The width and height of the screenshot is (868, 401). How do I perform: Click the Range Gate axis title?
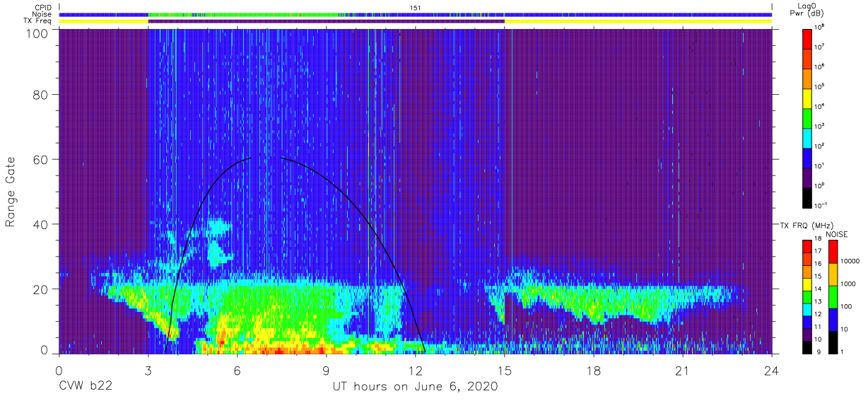[x=11, y=192]
